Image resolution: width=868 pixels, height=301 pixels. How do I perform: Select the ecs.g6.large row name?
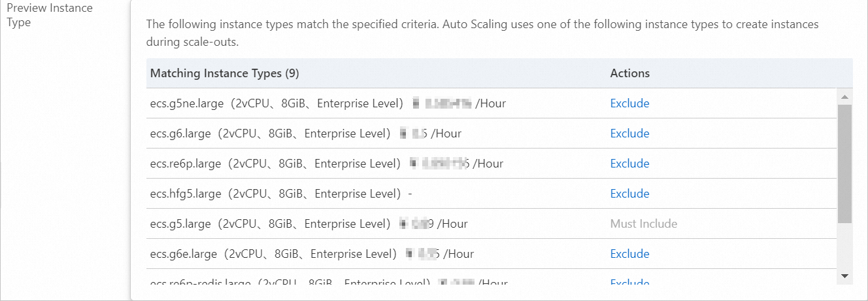click(180, 133)
